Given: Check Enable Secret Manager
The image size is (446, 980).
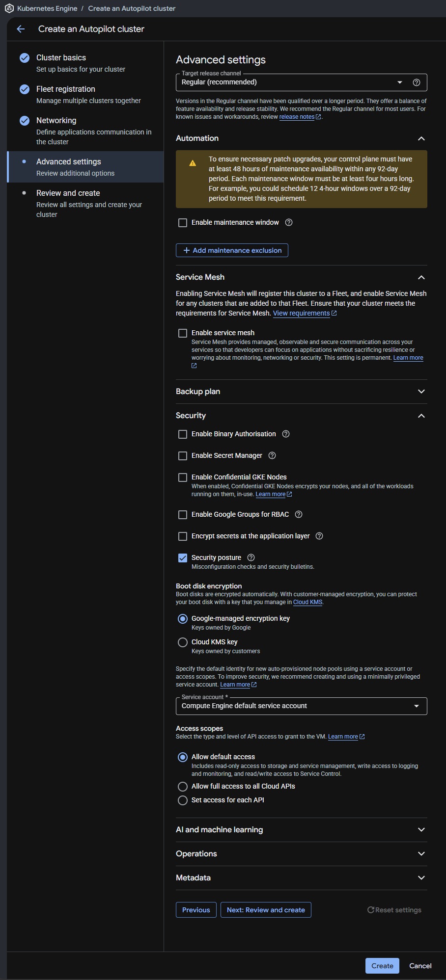Looking at the screenshot, I should point(183,456).
